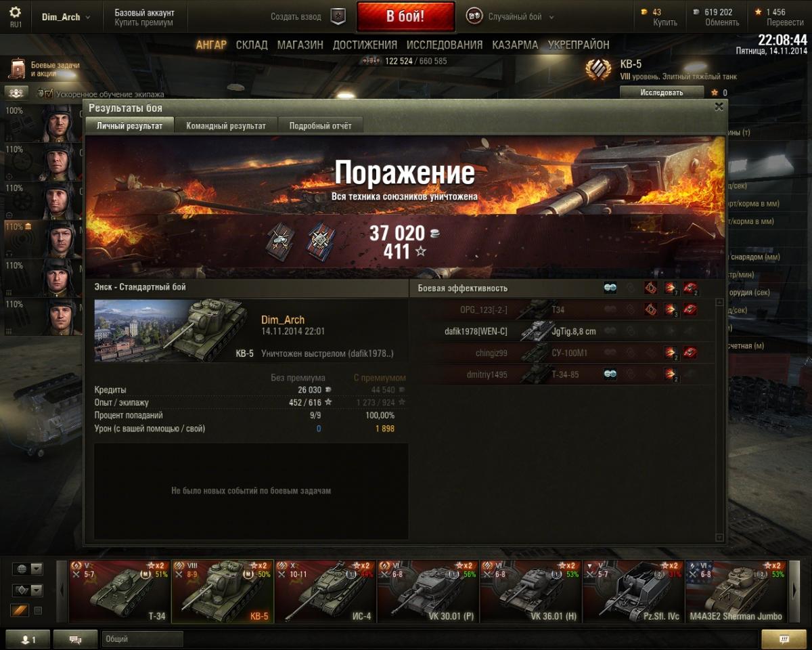Click the first battle medal icon
The width and height of the screenshot is (812, 650).
pos(280,240)
